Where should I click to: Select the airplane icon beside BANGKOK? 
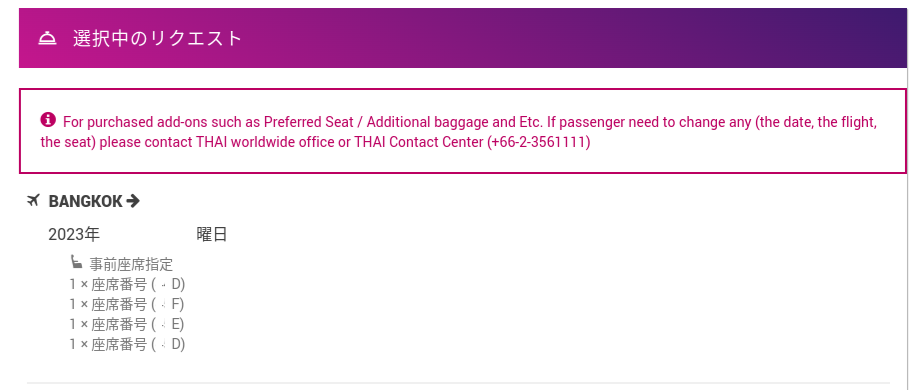[34, 201]
